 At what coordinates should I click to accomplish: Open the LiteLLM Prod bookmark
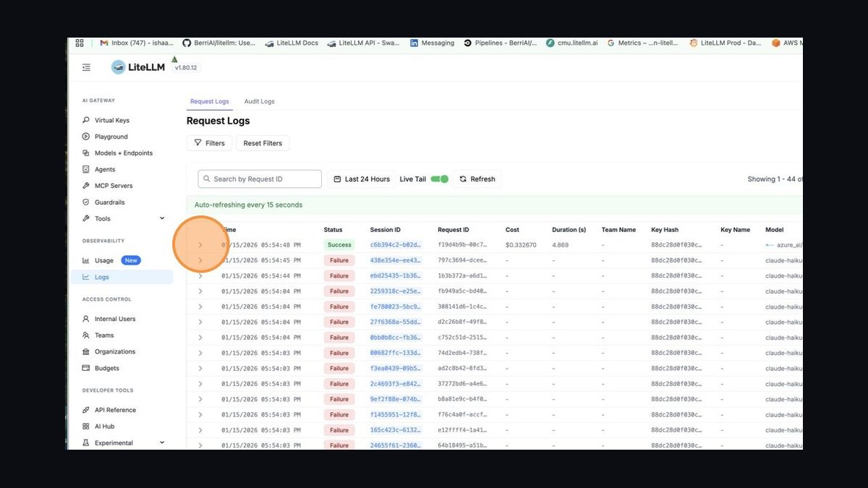(726, 43)
